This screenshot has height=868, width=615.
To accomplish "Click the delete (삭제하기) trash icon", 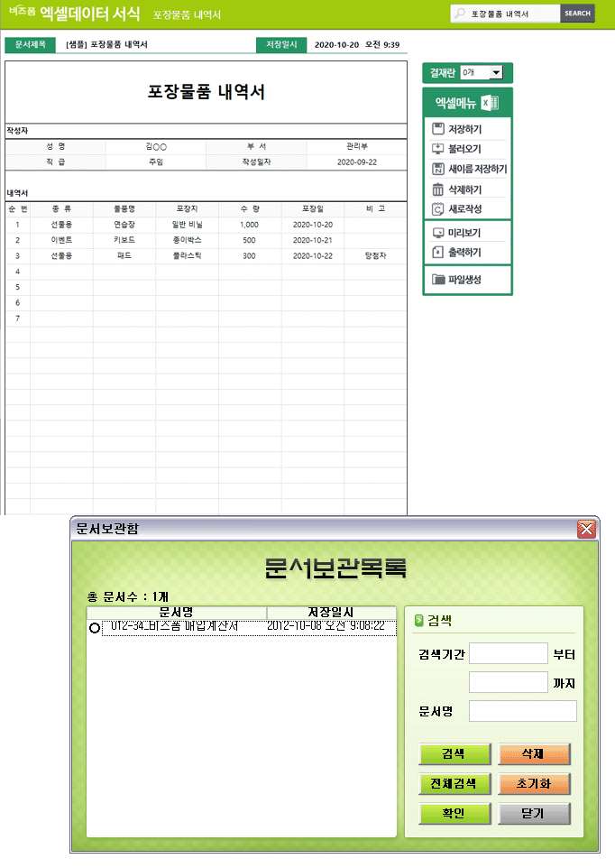I will (437, 189).
